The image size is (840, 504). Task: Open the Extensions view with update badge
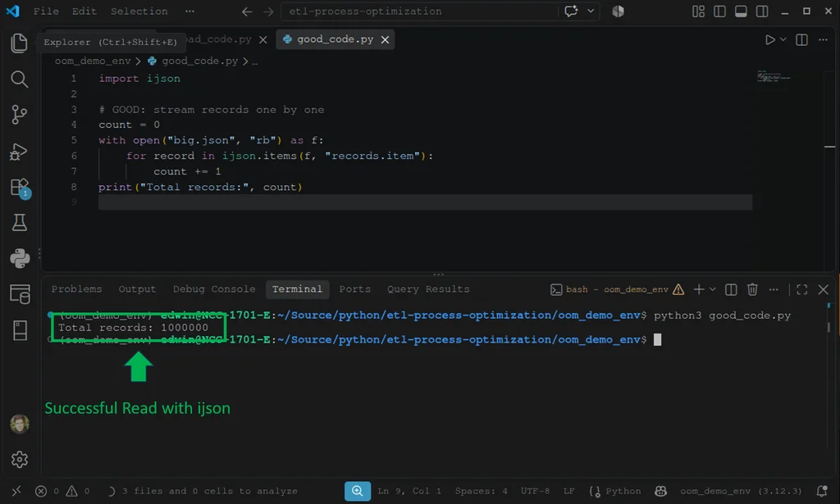tap(21, 188)
